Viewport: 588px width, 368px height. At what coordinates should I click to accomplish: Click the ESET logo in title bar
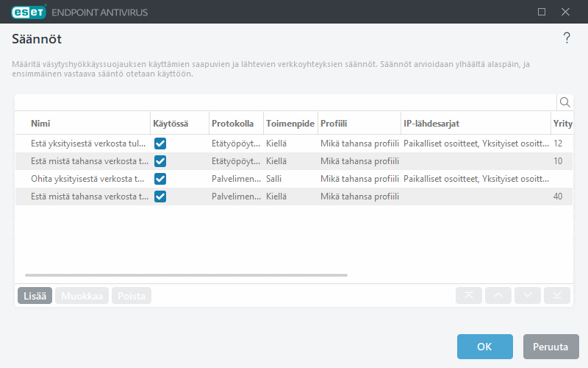(x=28, y=12)
